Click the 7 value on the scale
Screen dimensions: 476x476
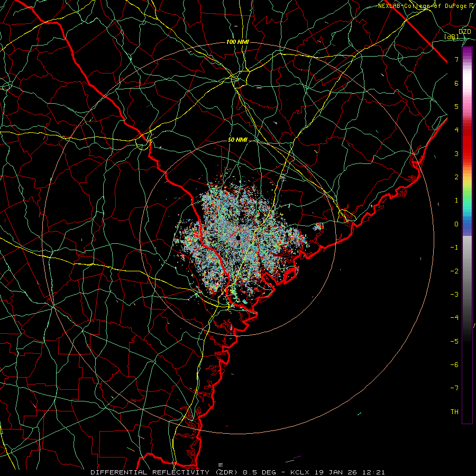456,59
